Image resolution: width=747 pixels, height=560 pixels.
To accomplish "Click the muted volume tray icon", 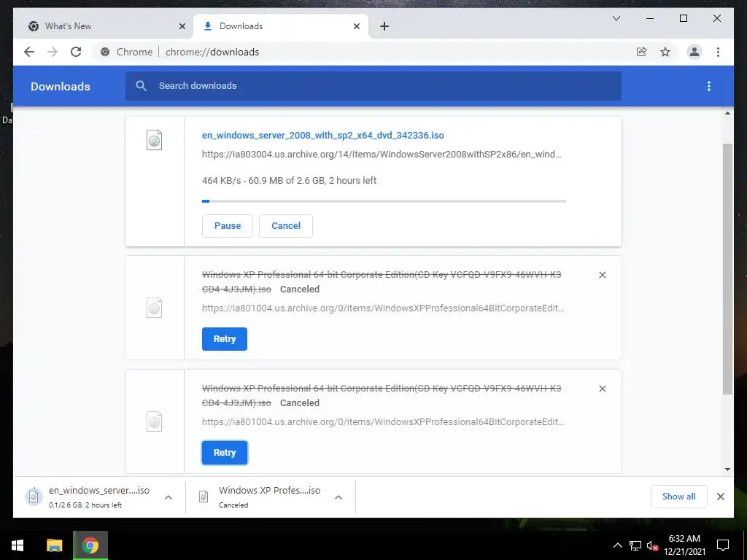I will pyautogui.click(x=652, y=545).
